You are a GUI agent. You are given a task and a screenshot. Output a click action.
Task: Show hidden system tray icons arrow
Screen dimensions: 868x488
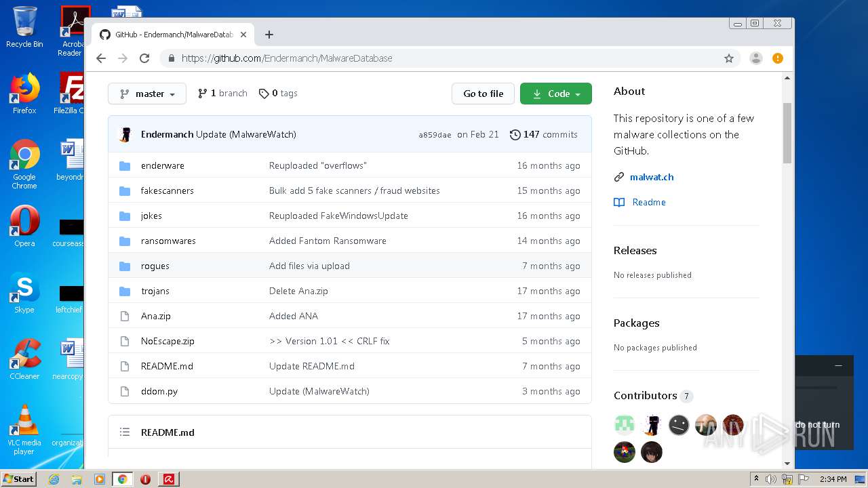(756, 479)
